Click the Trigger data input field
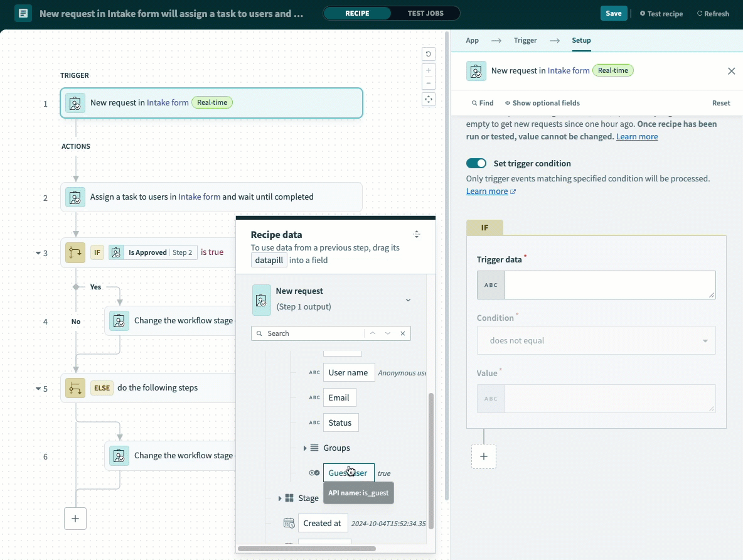Image resolution: width=743 pixels, height=560 pixels. [609, 285]
